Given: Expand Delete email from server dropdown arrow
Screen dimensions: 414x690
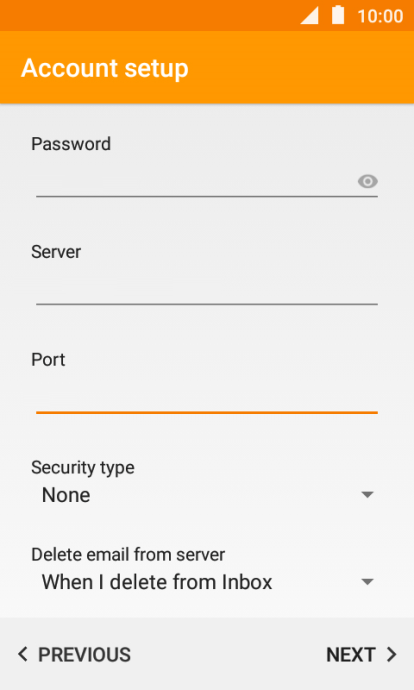Looking at the screenshot, I should (367, 582).
